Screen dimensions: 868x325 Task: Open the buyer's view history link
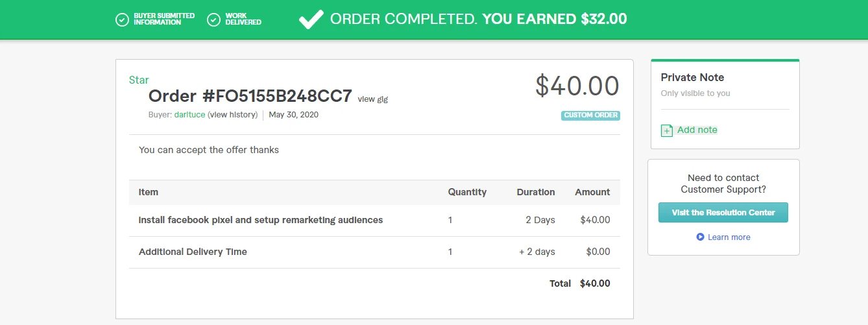232,115
